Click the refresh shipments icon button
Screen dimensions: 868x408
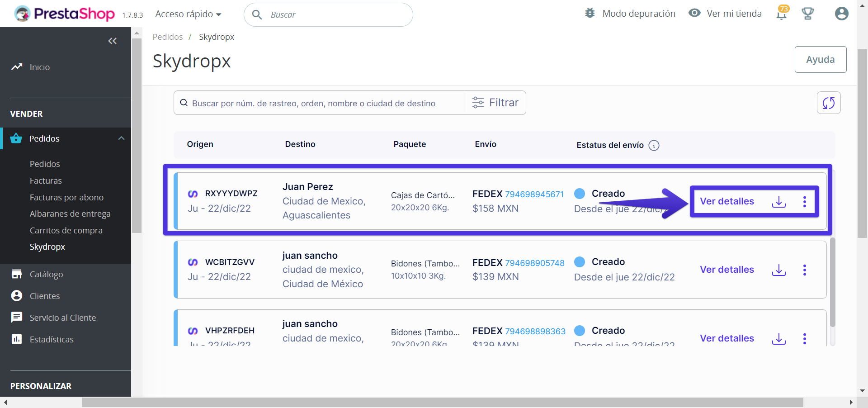point(829,103)
